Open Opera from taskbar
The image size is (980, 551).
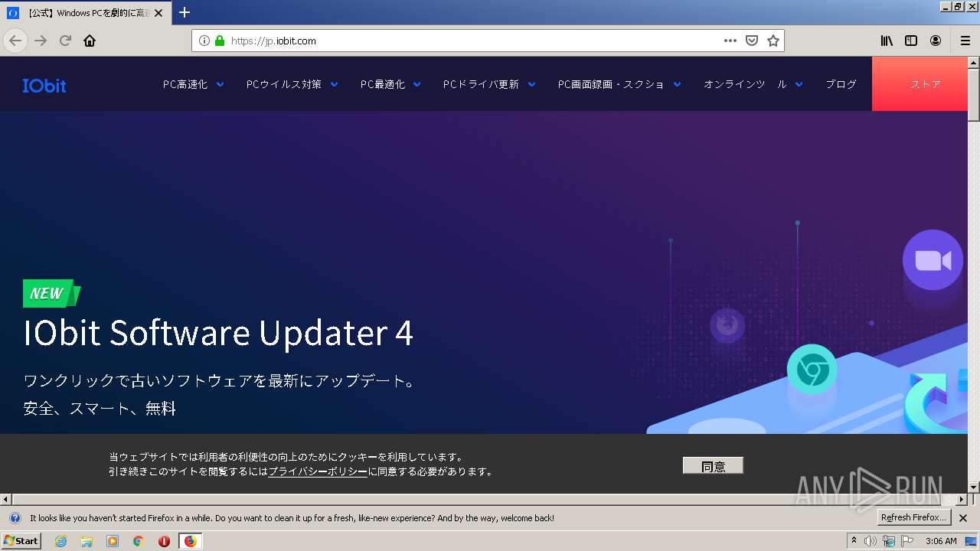[164, 541]
